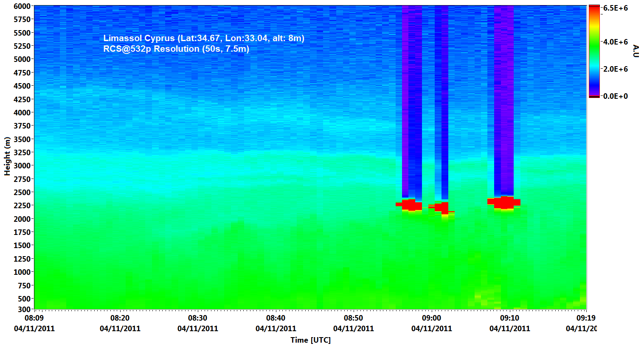Click the 4.0E+6 color bar label
The height and width of the screenshot is (349, 644).
tap(616, 42)
